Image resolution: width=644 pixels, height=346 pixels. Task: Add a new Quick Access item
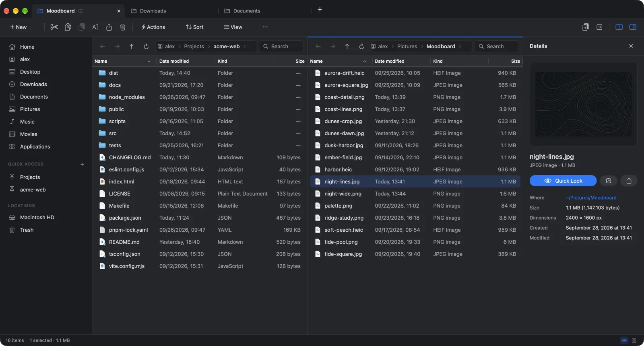pos(82,164)
